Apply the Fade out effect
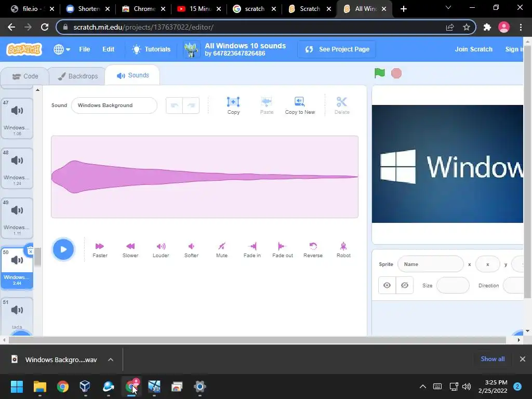The width and height of the screenshot is (532, 399). pyautogui.click(x=283, y=250)
